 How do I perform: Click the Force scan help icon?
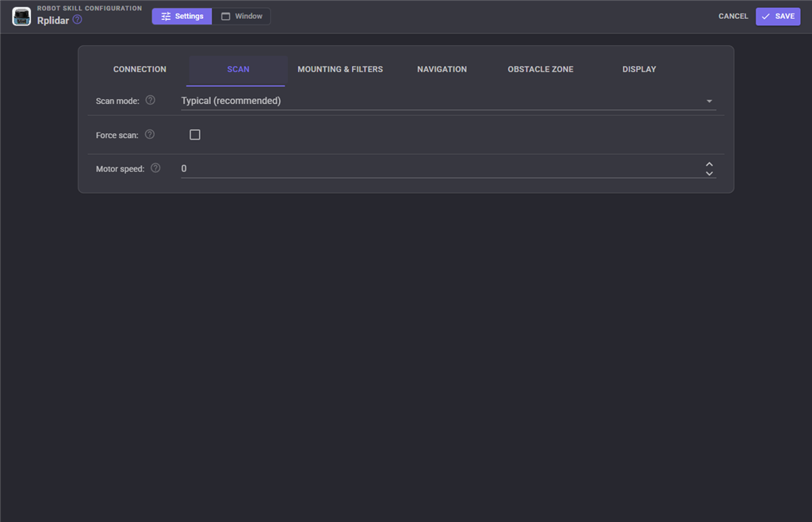point(150,135)
